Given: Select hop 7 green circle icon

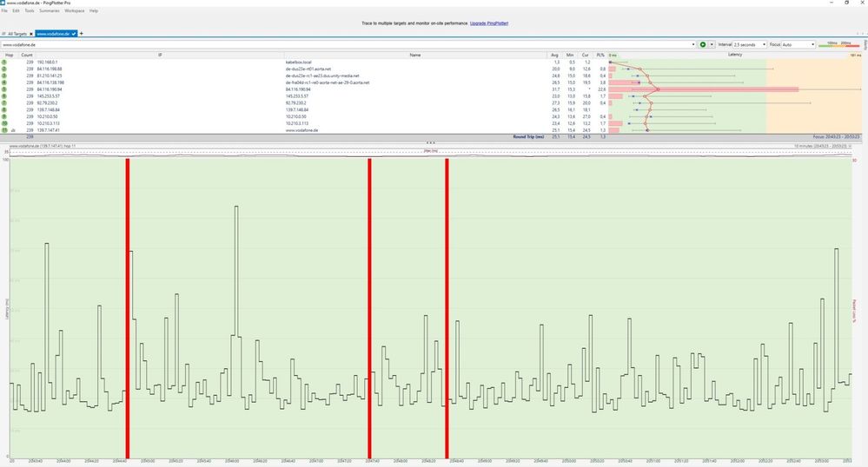Looking at the screenshot, I should (4, 103).
